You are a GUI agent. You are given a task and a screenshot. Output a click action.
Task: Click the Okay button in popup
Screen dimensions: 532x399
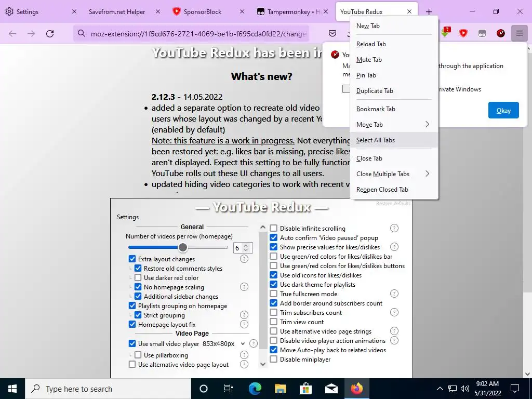click(503, 110)
